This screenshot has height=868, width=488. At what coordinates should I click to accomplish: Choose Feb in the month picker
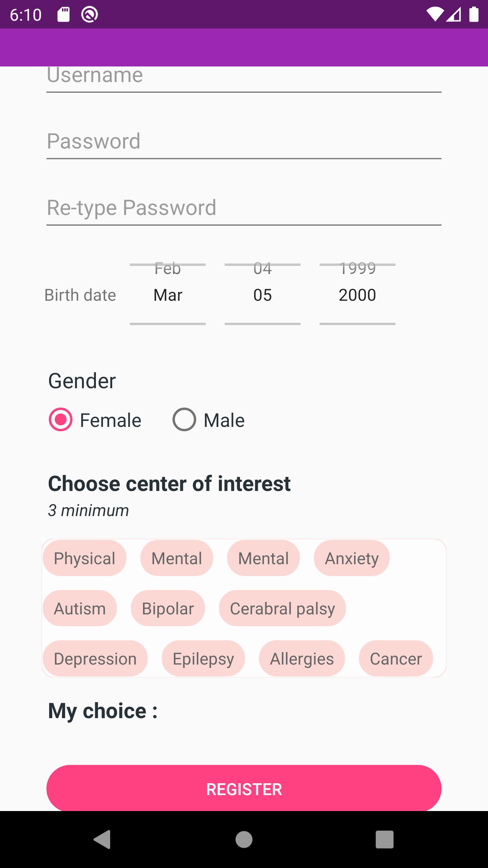168,269
